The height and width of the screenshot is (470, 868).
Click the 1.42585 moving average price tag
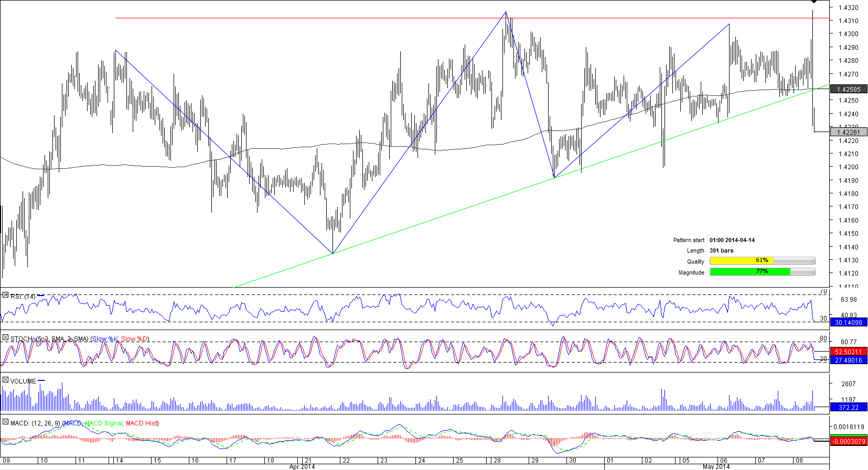pyautogui.click(x=848, y=90)
